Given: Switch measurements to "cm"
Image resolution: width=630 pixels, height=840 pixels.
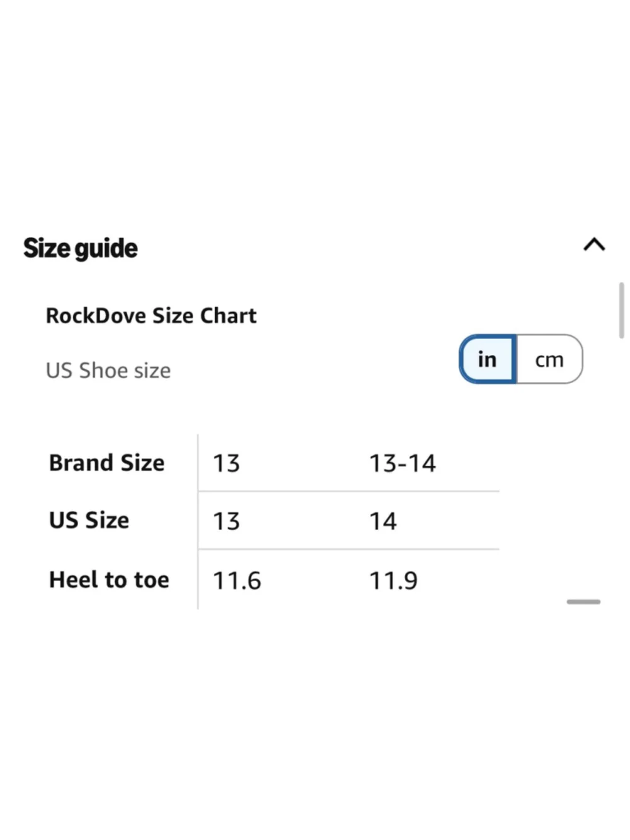Looking at the screenshot, I should coord(549,359).
